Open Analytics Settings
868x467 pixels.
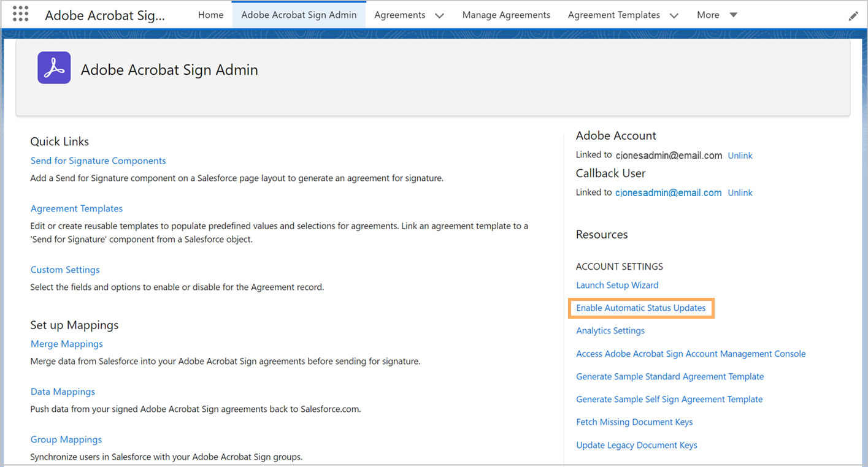[610, 330]
